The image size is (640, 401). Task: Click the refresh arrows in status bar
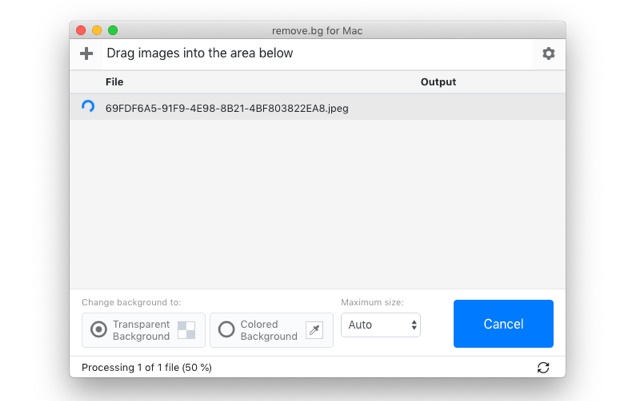[x=543, y=368]
